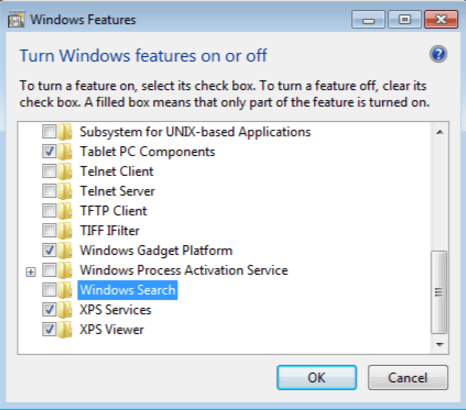Select the XPS Services label
Image resolution: width=466 pixels, height=410 pixels.
coord(115,310)
